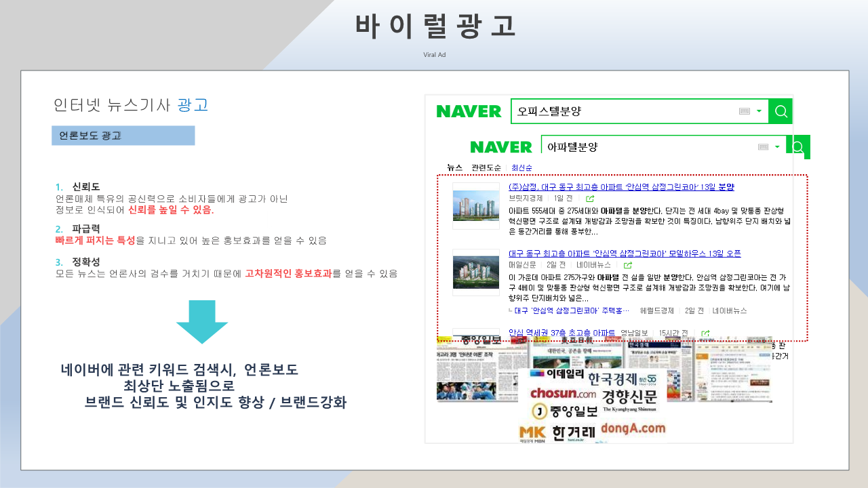This screenshot has height=488, width=868.
Task: Expand dropdown arrow in 아파텔분양 search box
Action: pyautogui.click(x=778, y=147)
